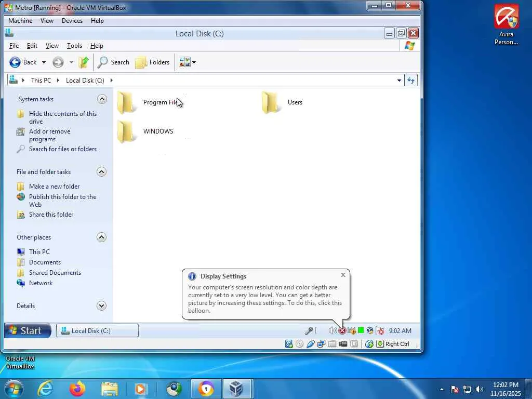Launch Firefox from host taskbar
Screen dimensions: 532x399
pos(77,389)
